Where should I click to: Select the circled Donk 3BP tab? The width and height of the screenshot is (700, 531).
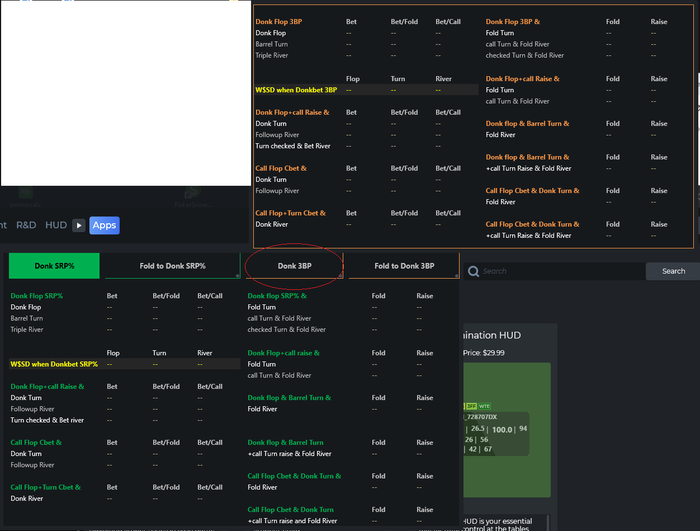pos(294,266)
